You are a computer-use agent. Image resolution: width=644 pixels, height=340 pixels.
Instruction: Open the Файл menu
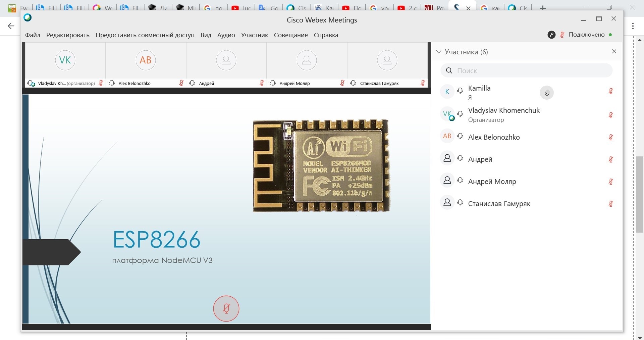[x=33, y=35]
